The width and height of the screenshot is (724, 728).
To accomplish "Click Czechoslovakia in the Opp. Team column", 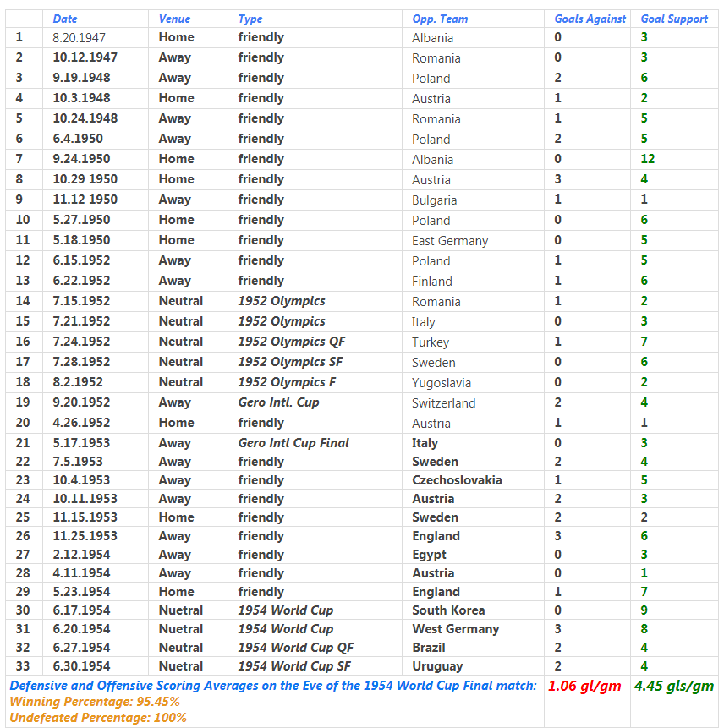I will (x=457, y=480).
